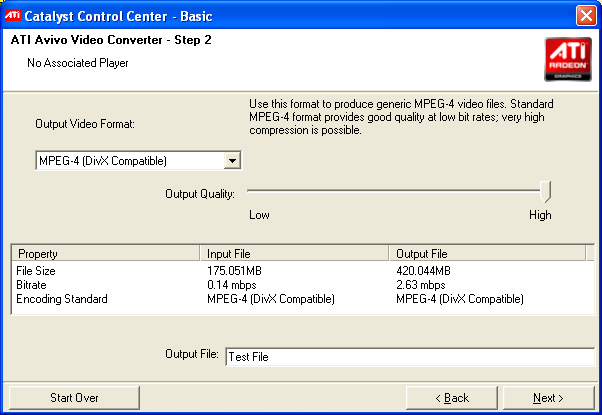Image resolution: width=602 pixels, height=415 pixels.
Task: Click the Low label under the slider
Action: coord(259,215)
